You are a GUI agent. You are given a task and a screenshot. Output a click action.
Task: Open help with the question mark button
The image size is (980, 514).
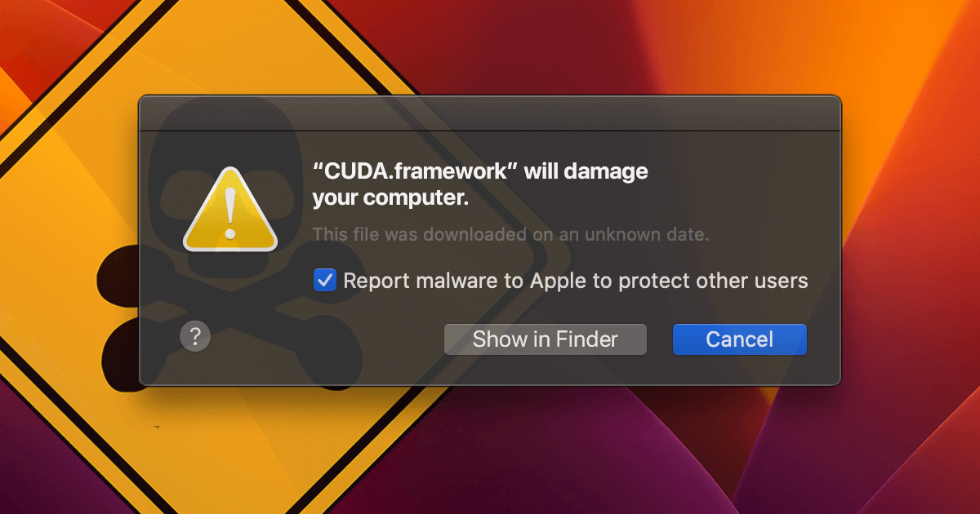coord(195,335)
